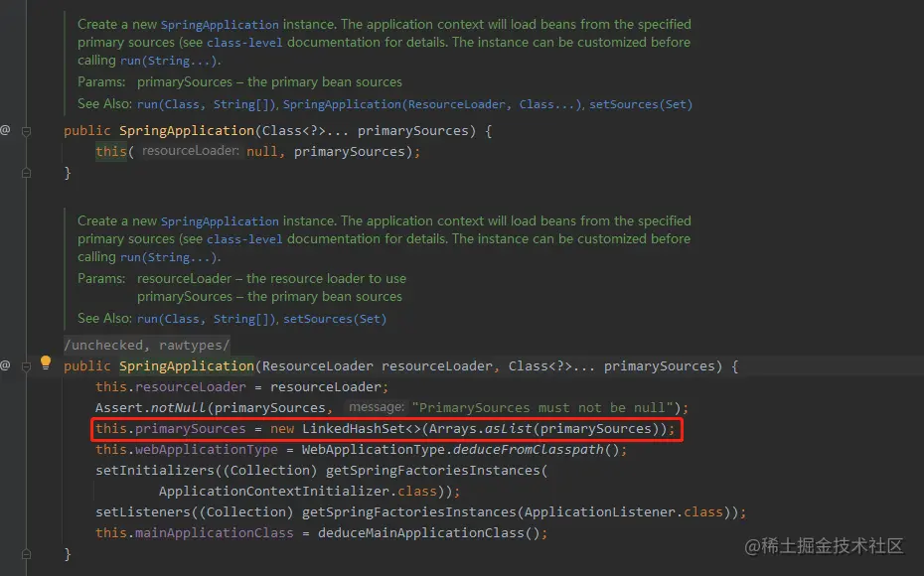The height and width of the screenshot is (576, 924).
Task: Click getSpringFactoriesInstances on the setInitializers line
Action: (x=432, y=470)
